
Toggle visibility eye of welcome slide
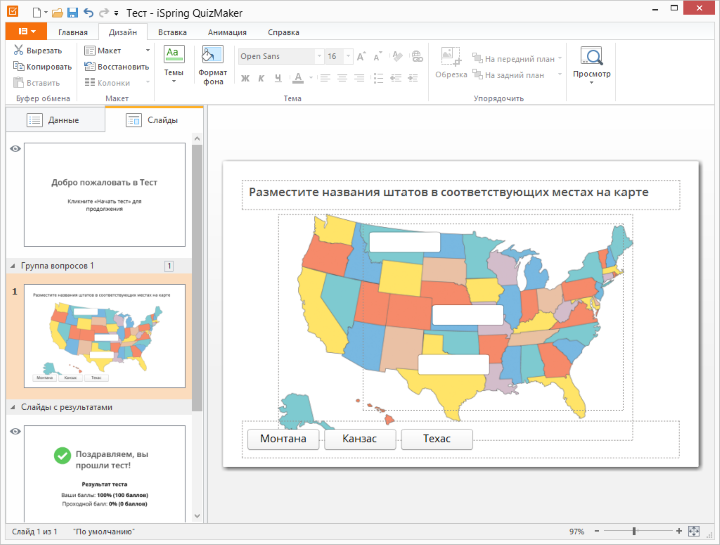point(15,148)
